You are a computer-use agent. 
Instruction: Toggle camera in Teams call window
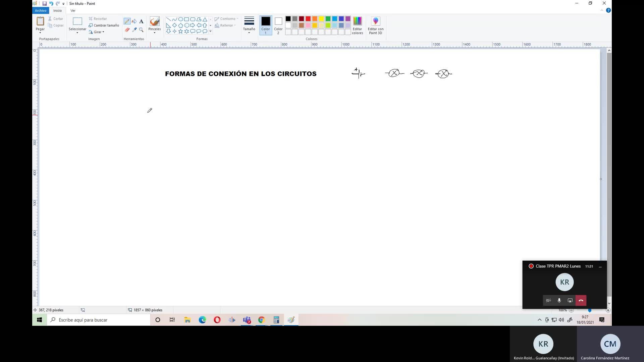548,300
